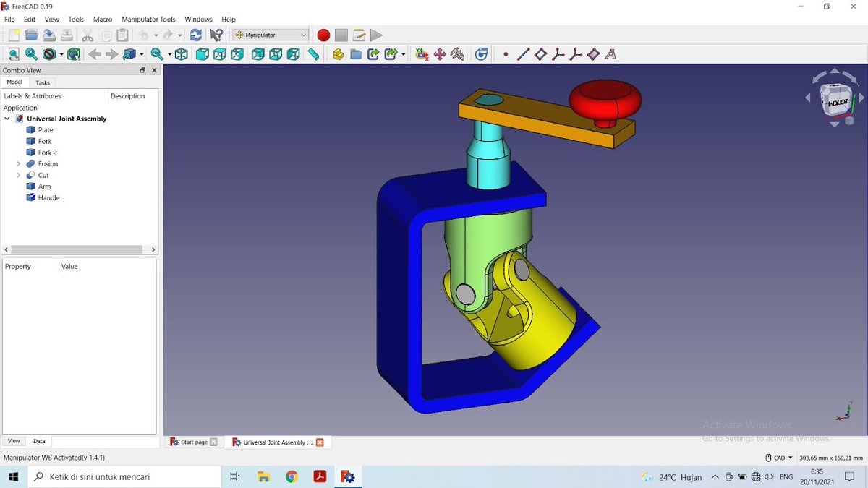This screenshot has height=488, width=868.
Task: Select Handle in the model tree
Action: point(48,197)
